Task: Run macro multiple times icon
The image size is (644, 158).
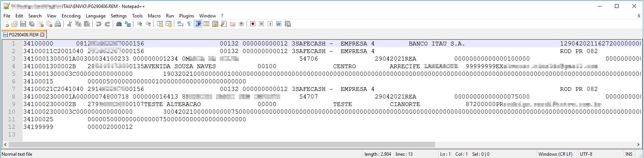Action: [279, 24]
